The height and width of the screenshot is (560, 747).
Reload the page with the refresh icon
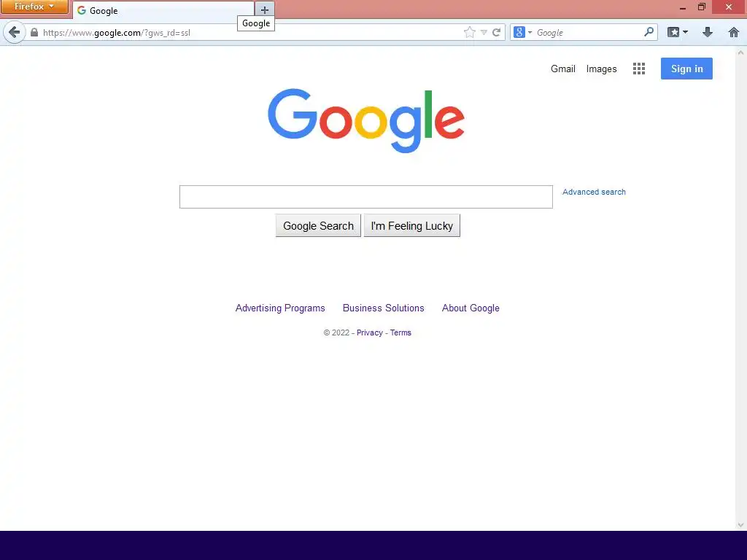tap(496, 32)
